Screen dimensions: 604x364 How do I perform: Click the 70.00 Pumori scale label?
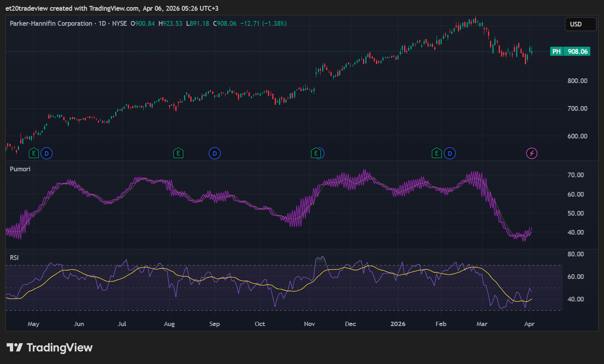576,175
